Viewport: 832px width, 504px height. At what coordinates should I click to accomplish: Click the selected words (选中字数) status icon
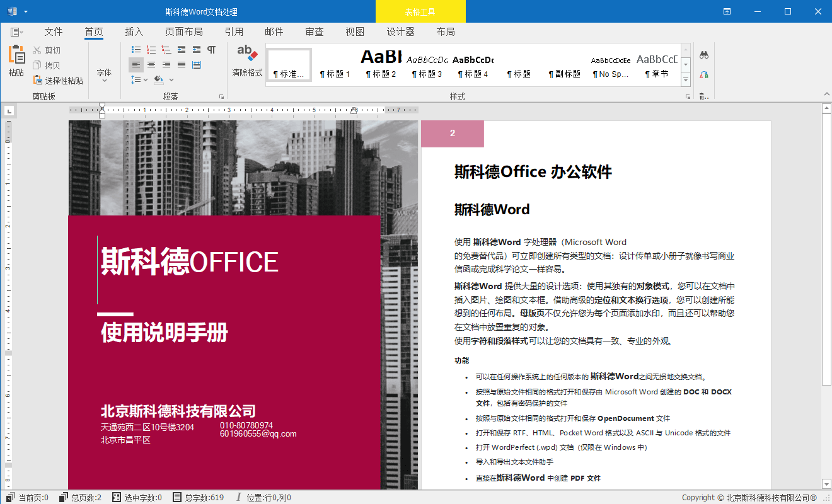tap(117, 497)
